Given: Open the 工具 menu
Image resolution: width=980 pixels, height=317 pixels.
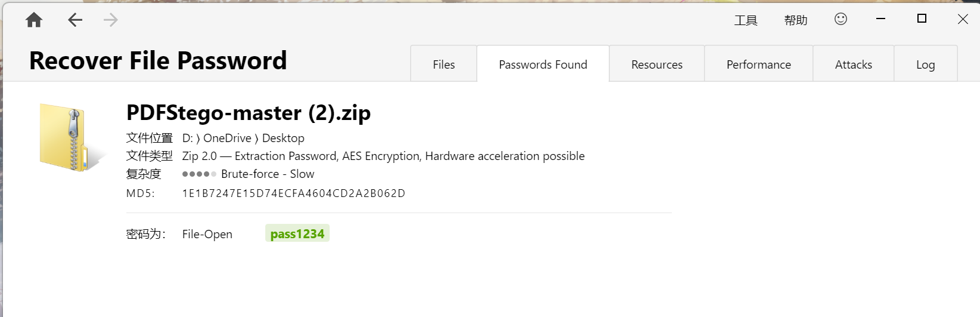Looking at the screenshot, I should click(746, 20).
